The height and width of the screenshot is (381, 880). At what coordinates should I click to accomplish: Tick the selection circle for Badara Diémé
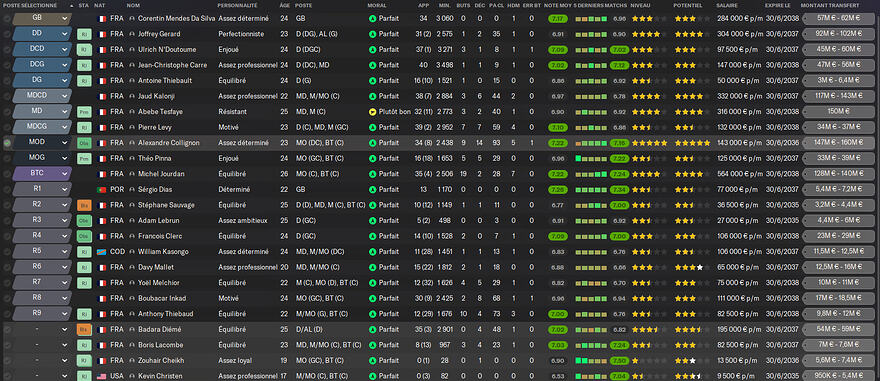pos(7,329)
